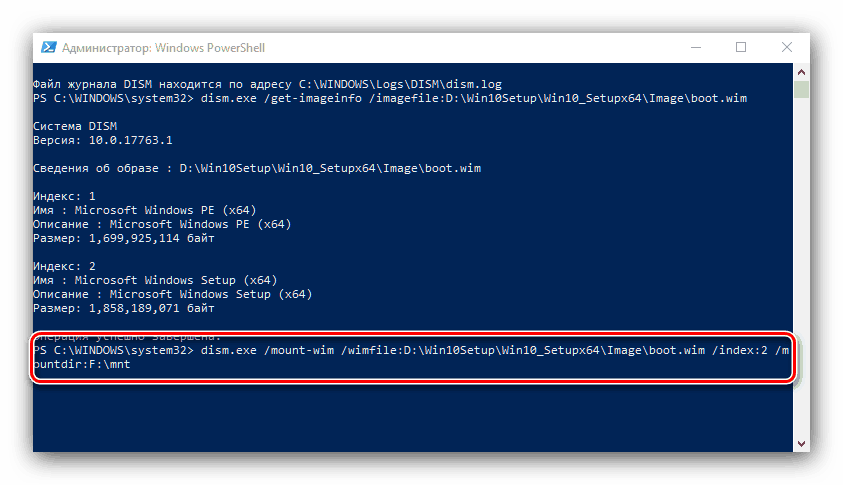Click the scrollbar down arrow

801,442
